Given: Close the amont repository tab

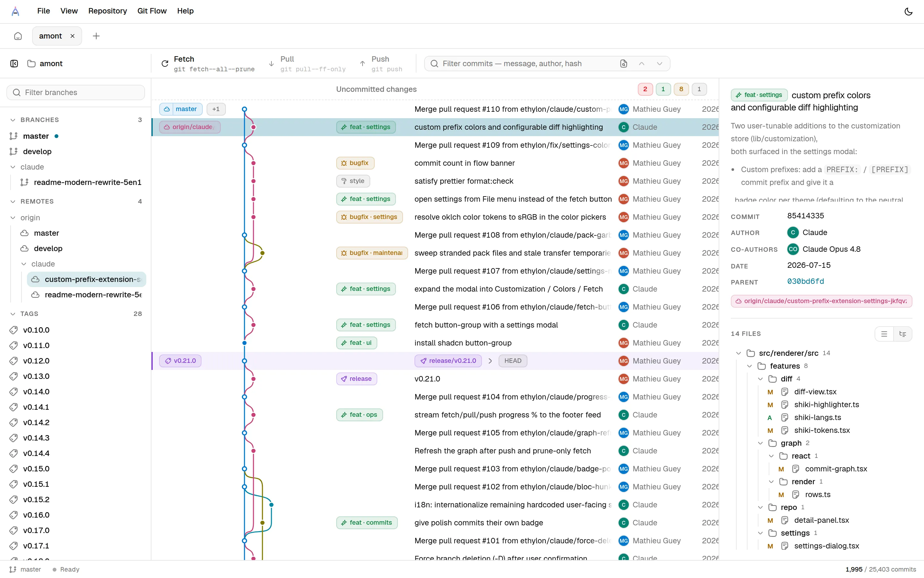Looking at the screenshot, I should (73, 36).
